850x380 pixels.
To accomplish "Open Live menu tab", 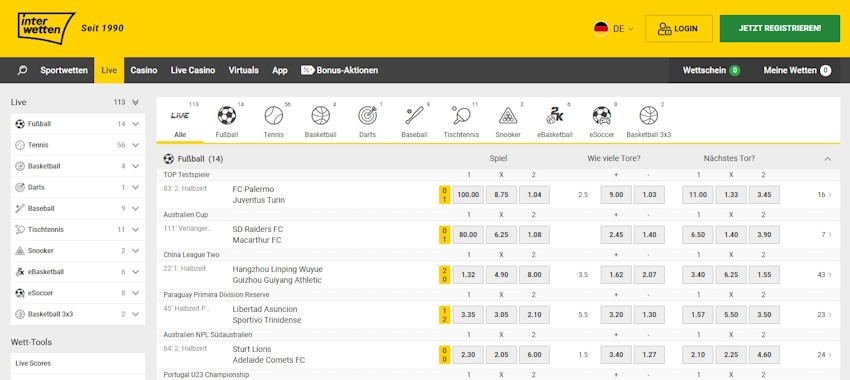I will pos(109,70).
